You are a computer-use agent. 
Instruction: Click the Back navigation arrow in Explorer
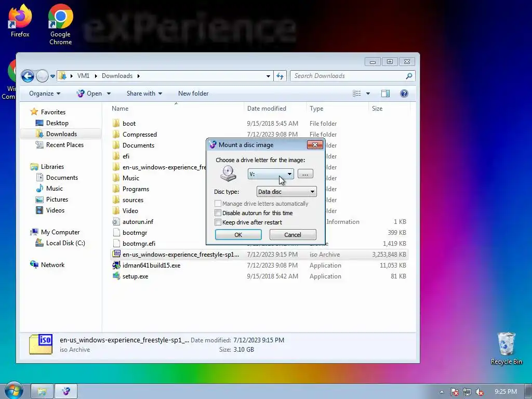coord(28,76)
